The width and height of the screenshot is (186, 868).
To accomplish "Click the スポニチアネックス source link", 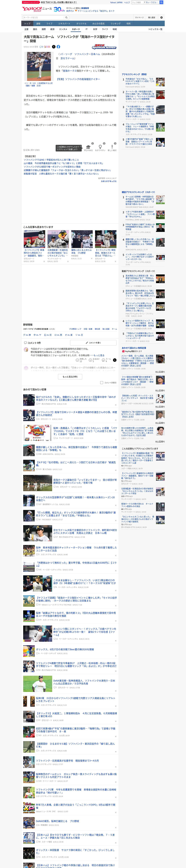I will click(109, 181).
